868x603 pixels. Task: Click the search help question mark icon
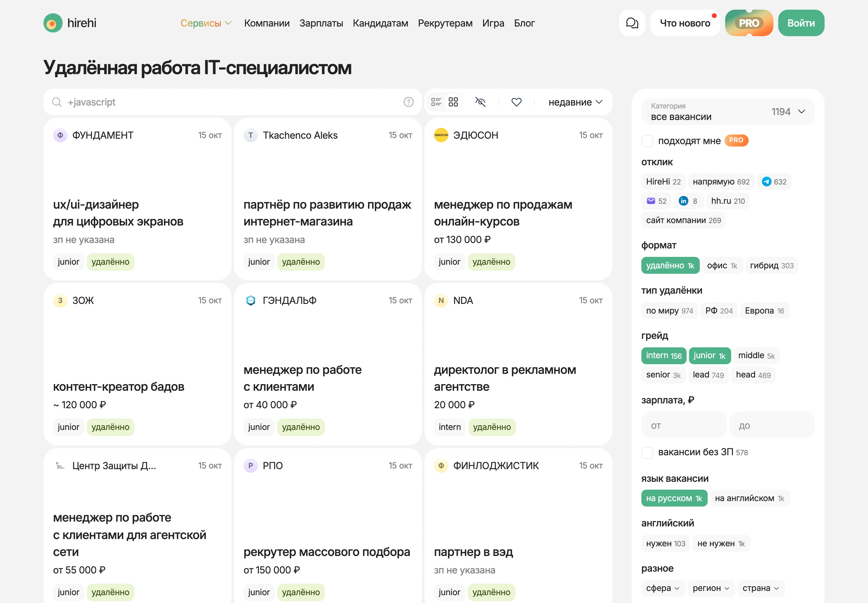click(408, 102)
